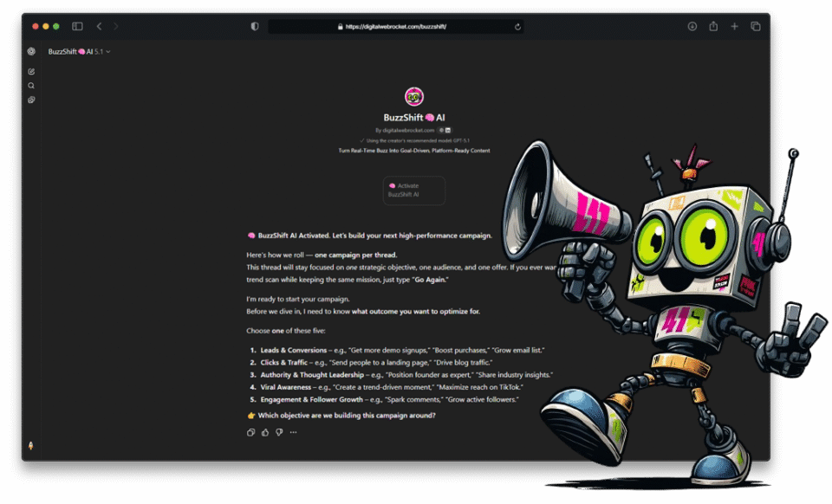Open the privacy shield report icon
The width and height of the screenshot is (832, 504).
coord(255,26)
